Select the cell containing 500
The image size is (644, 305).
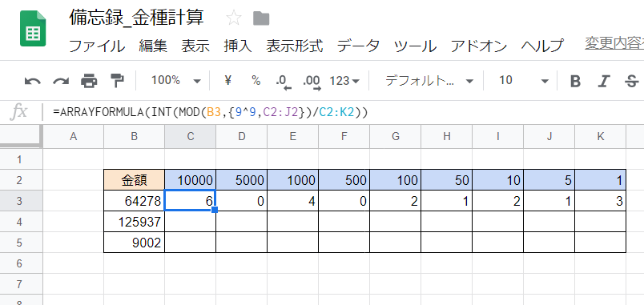click(x=344, y=180)
